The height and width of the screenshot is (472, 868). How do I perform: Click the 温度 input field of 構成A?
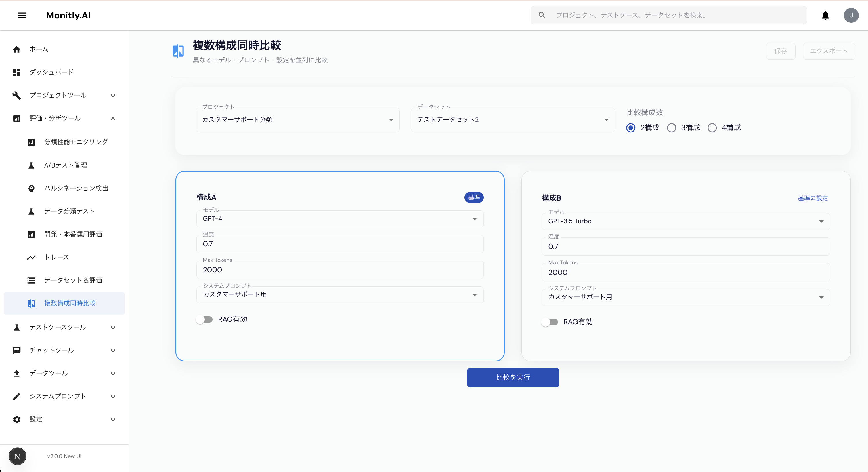[339, 243]
